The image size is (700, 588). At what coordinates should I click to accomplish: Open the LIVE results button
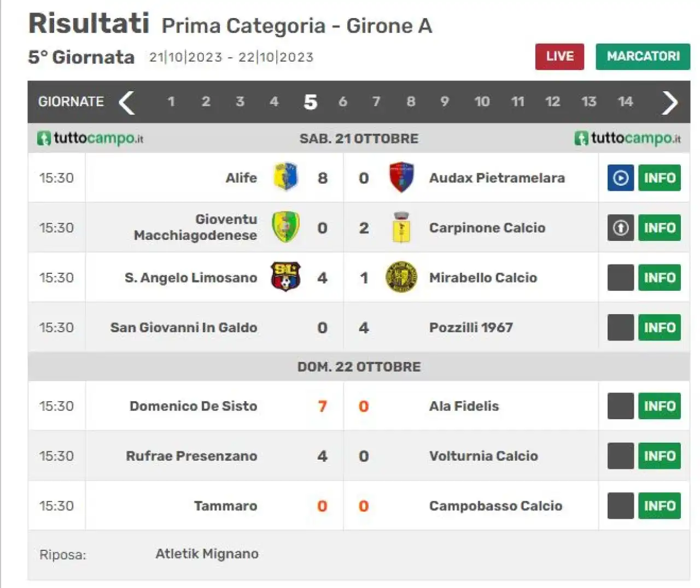point(559,56)
